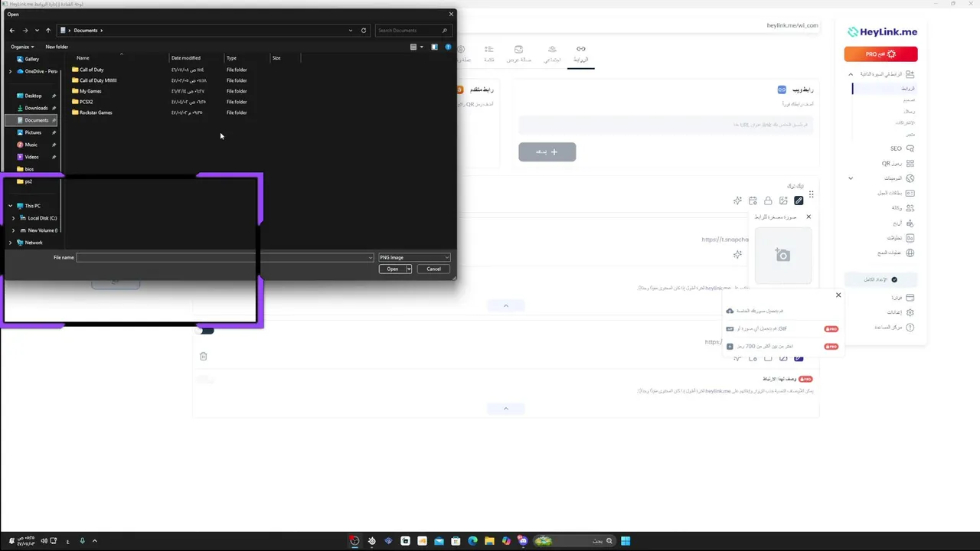Viewport: 980px width, 551px height.
Task: Switch to the links tab with chain icon
Action: pos(581,54)
